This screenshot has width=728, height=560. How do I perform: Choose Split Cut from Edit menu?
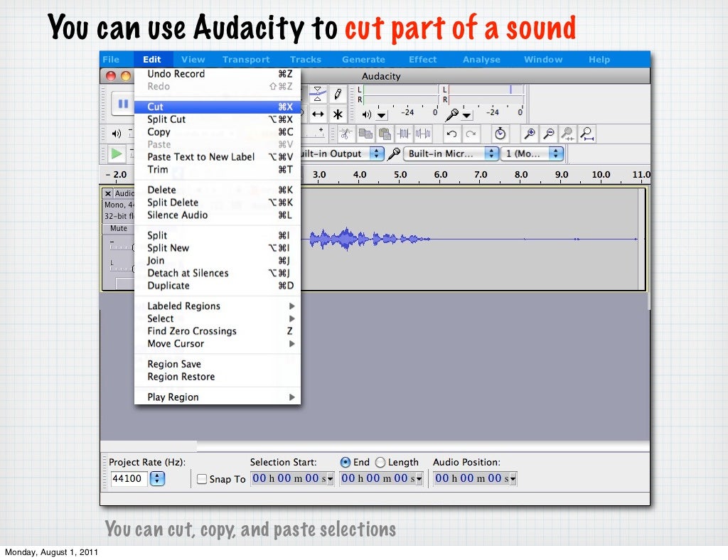218,119
